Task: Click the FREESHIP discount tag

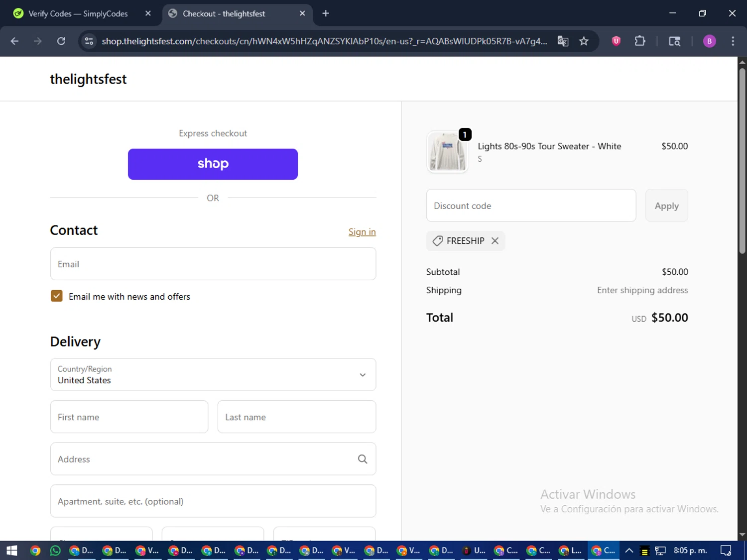Action: pos(465,241)
